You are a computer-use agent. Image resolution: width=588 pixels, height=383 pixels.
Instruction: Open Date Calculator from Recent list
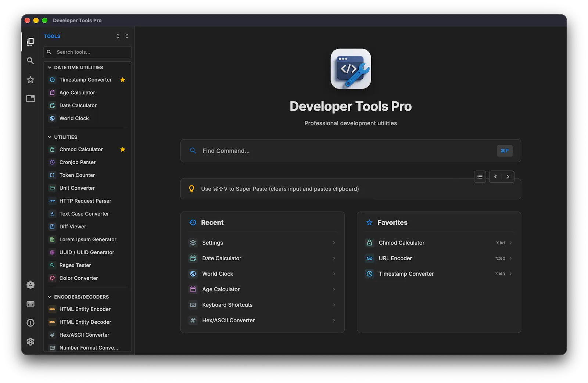[x=262, y=258]
